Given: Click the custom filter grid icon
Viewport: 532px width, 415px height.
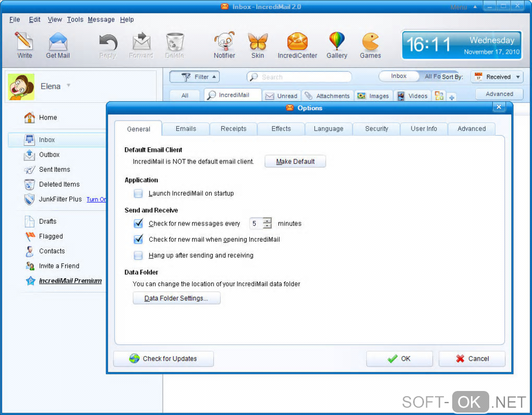Looking at the screenshot, I should tap(439, 96).
